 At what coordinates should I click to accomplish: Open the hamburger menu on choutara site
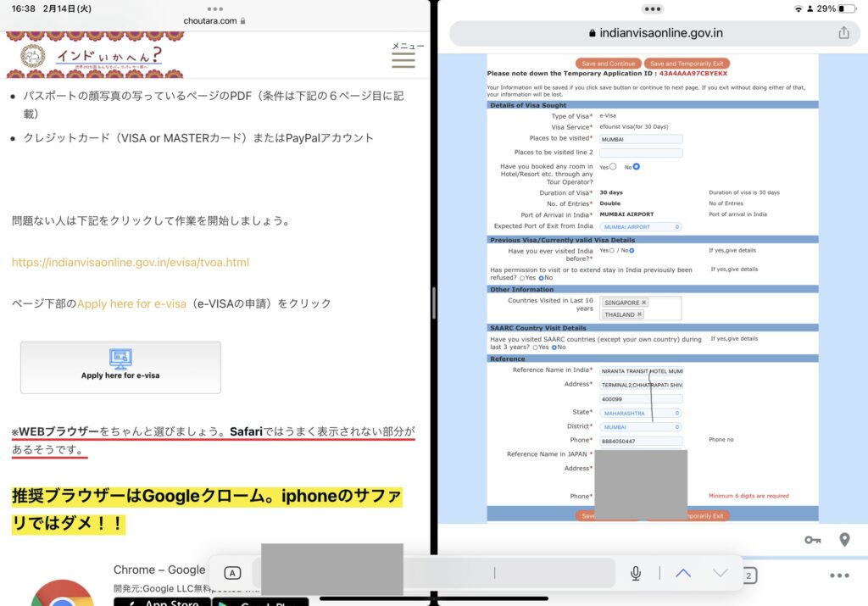[403, 58]
